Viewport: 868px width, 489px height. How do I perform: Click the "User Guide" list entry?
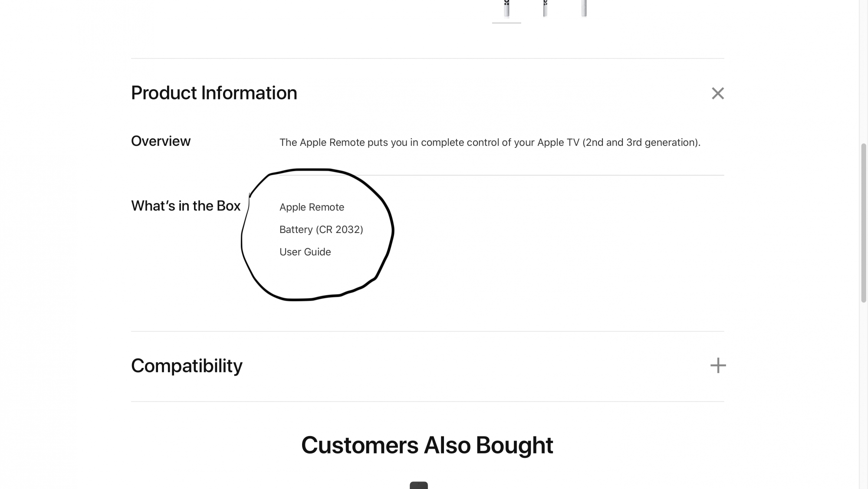pyautogui.click(x=305, y=252)
